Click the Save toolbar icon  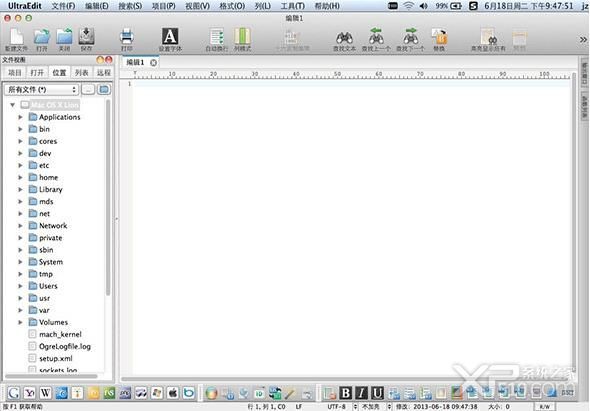pos(86,37)
